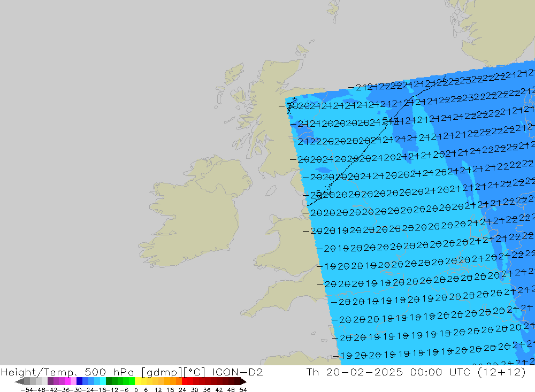Click the upper '544' contour label

tap(391, 120)
